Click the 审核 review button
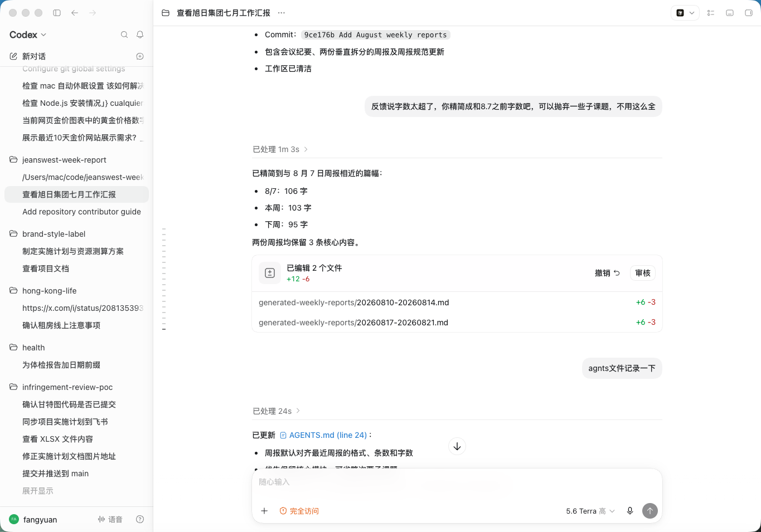 point(643,273)
